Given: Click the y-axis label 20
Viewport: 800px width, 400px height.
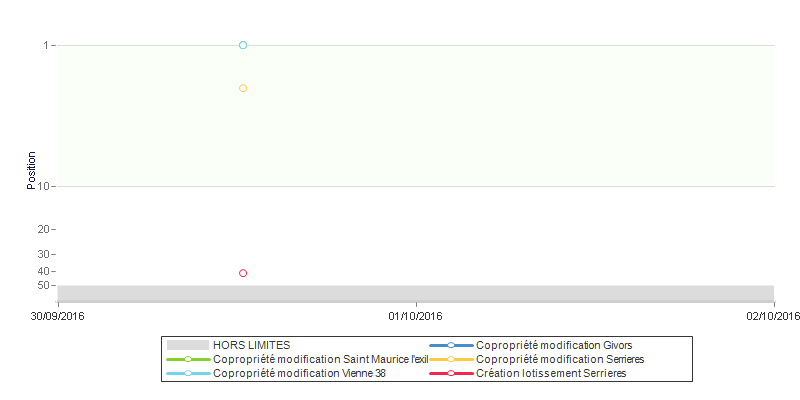Looking at the screenshot, I should (x=44, y=229).
